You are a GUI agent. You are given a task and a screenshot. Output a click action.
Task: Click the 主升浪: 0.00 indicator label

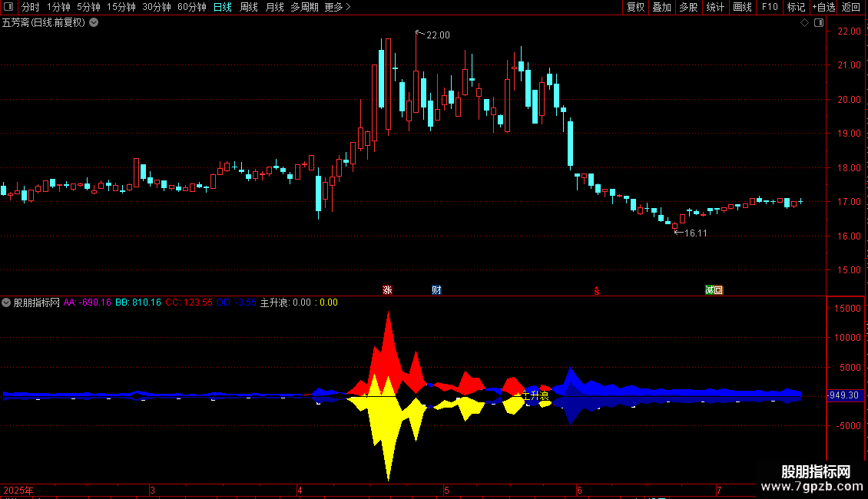(286, 302)
